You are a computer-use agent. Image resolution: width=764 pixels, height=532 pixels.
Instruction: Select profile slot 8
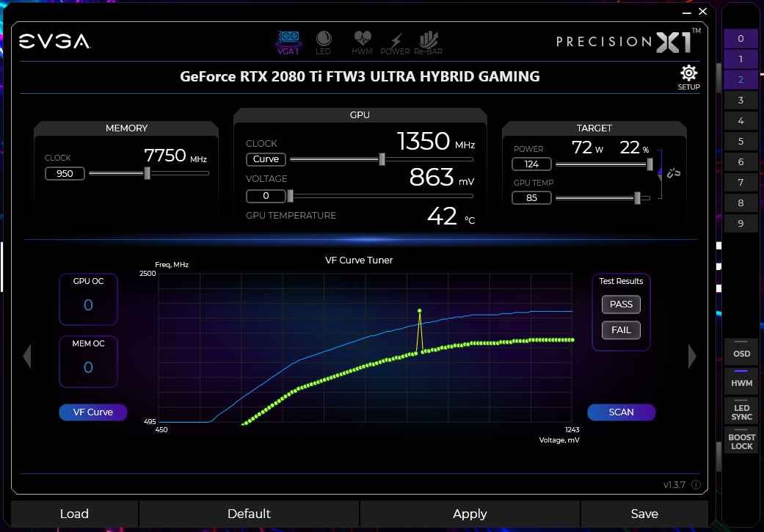pyautogui.click(x=741, y=203)
